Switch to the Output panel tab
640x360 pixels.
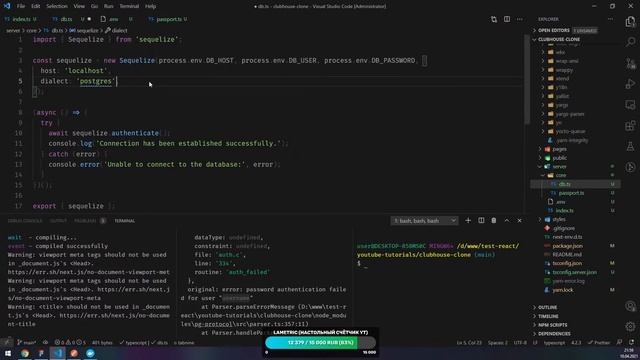point(58,220)
